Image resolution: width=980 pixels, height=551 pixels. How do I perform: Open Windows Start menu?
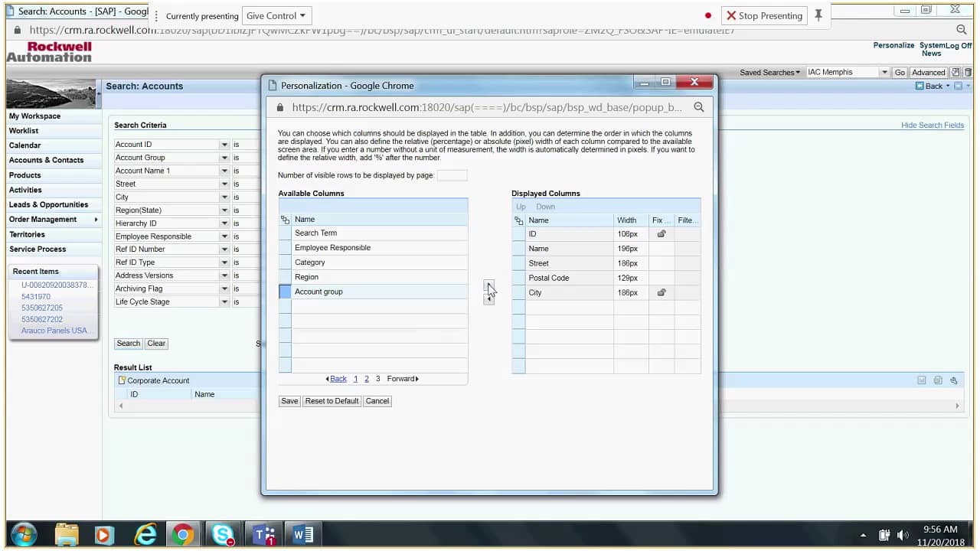(24, 534)
